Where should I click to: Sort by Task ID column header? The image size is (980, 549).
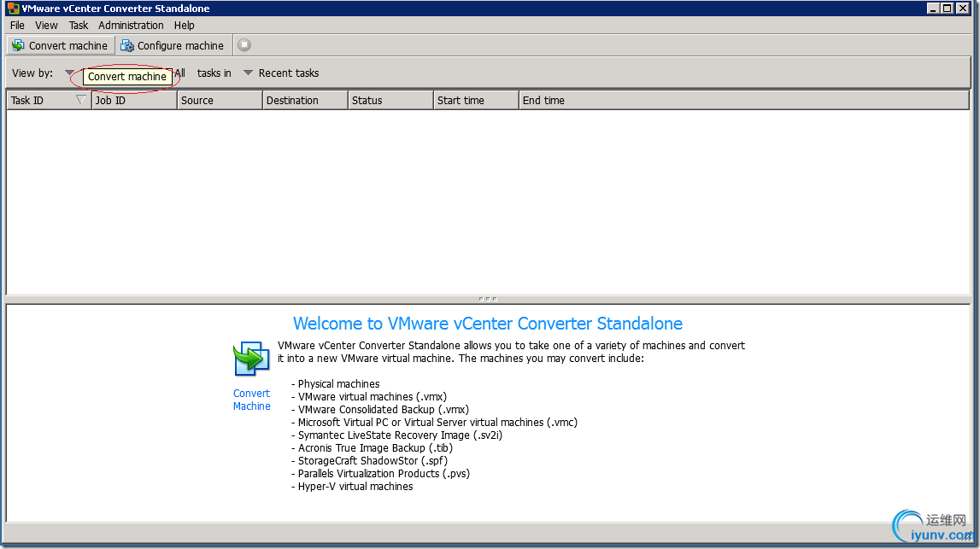(x=48, y=101)
